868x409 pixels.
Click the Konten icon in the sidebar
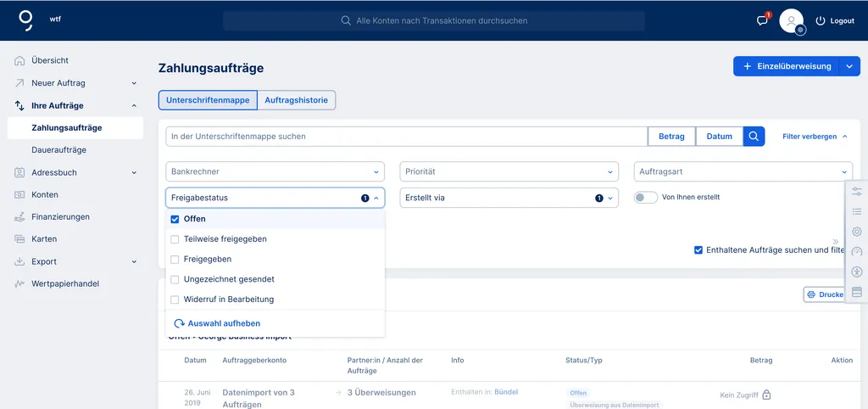(x=20, y=194)
